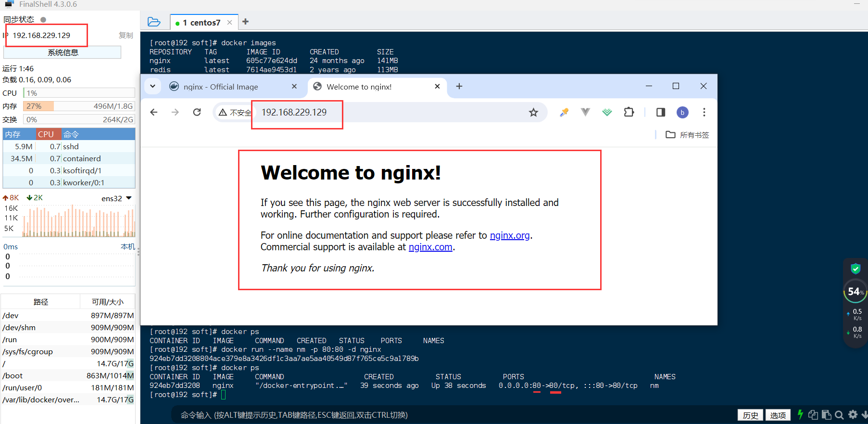Screen dimensions: 868x424
Task: Open the green chevron extension icon
Action: 607,112
